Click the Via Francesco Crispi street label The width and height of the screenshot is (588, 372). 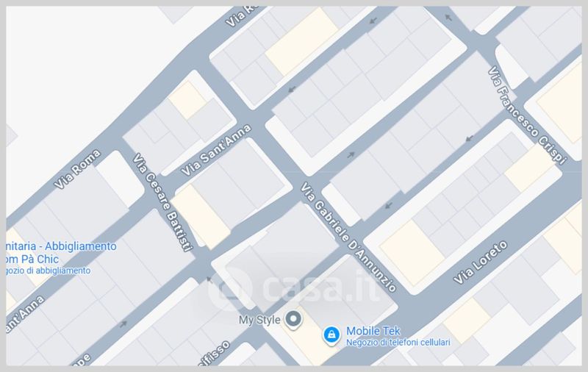[x=527, y=115]
